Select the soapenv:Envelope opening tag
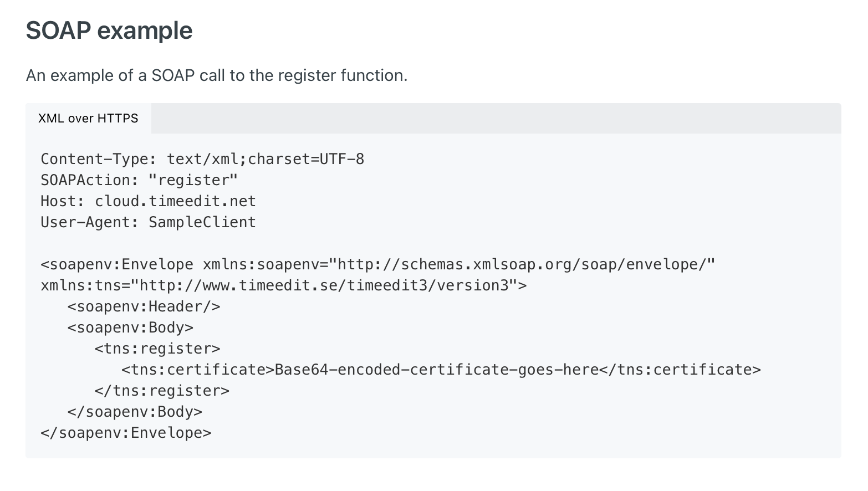 click(116, 264)
